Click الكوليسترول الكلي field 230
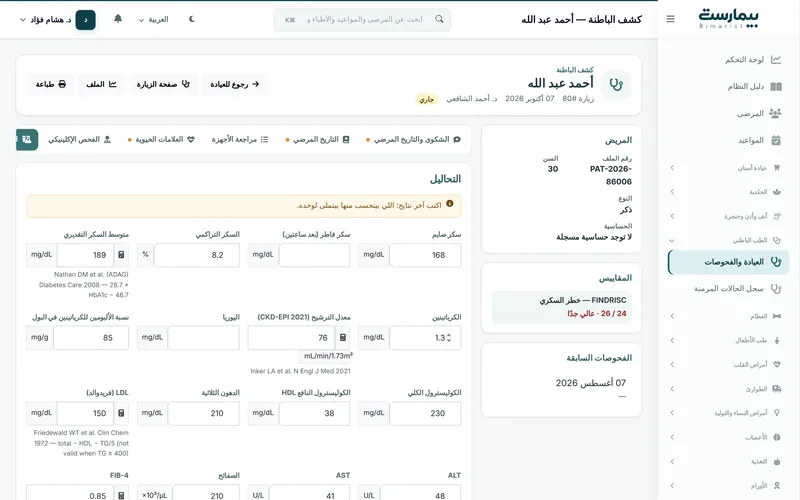 426,413
